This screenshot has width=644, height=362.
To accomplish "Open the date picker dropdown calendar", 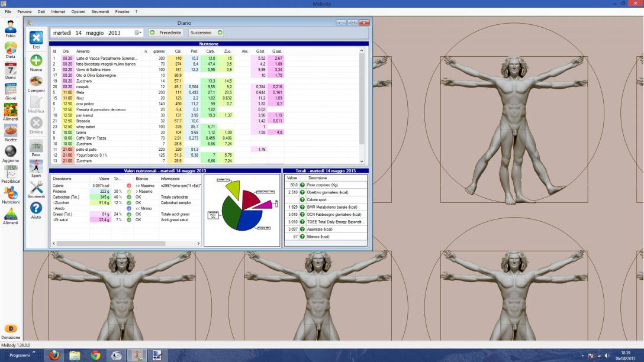I will pyautogui.click(x=139, y=33).
